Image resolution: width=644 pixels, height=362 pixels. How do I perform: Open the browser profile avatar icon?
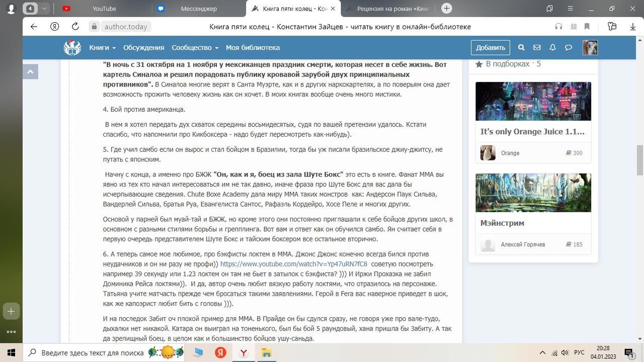[11, 9]
